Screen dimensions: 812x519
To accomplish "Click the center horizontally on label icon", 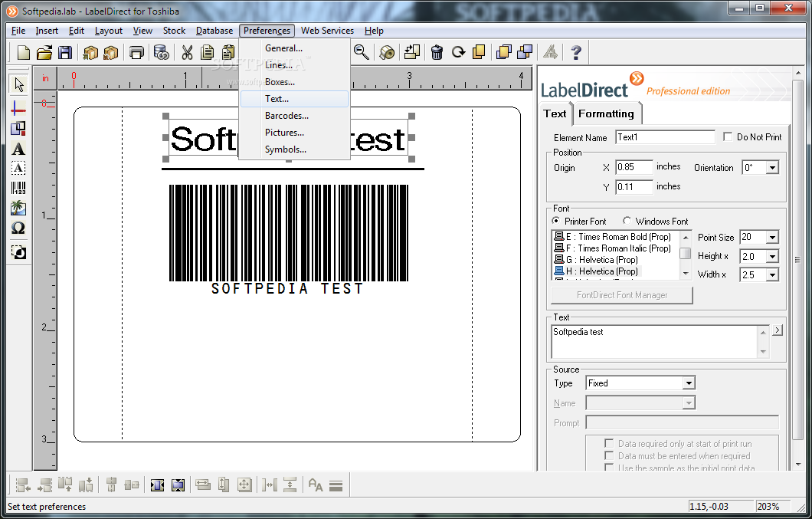I will coord(158,485).
